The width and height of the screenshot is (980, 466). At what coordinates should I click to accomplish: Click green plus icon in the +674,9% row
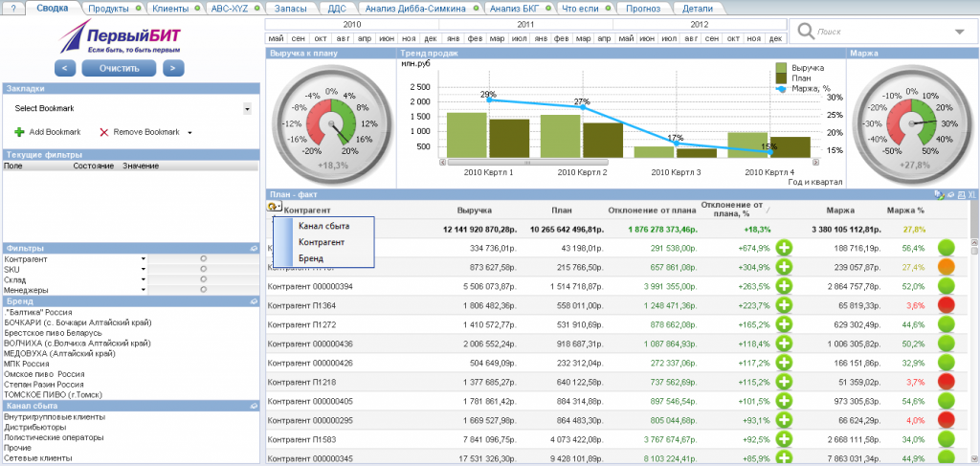pyautogui.click(x=785, y=248)
